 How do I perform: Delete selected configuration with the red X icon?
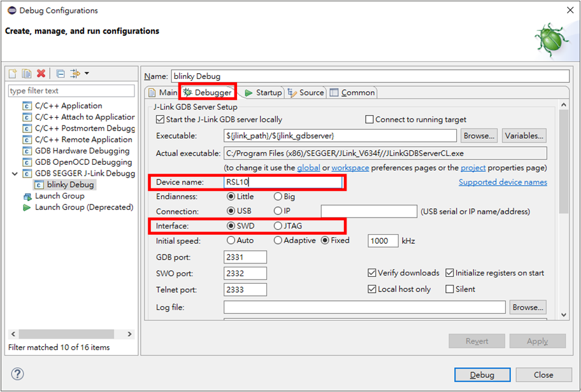[x=41, y=74]
